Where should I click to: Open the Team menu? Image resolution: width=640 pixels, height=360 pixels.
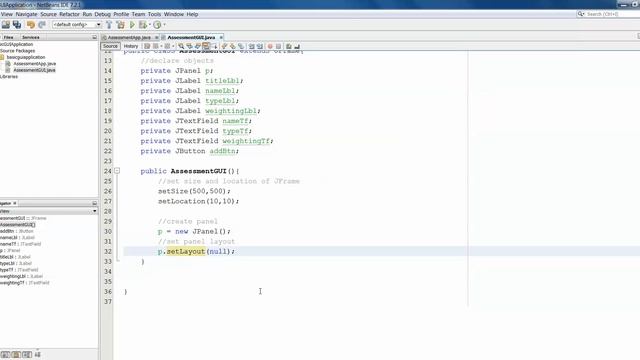point(138,14)
